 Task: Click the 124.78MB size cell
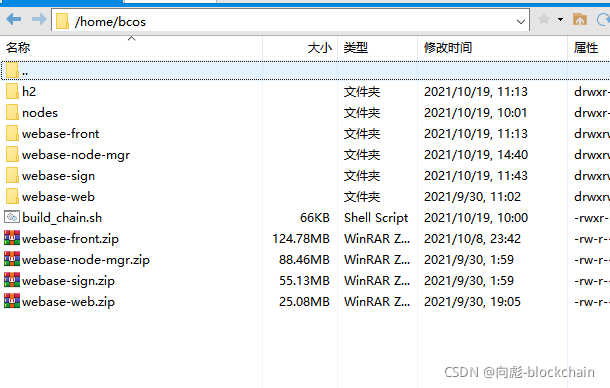pos(301,239)
